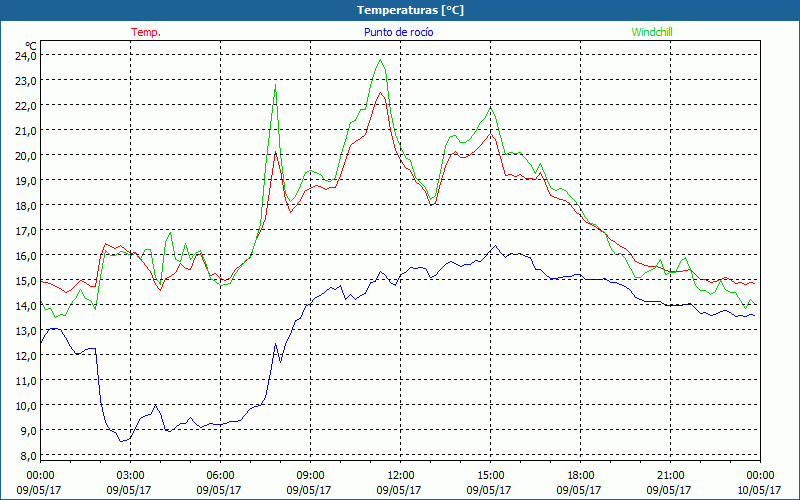Click the '14,0' y-axis value
Screen dimensions: 800x500
pos(26,306)
